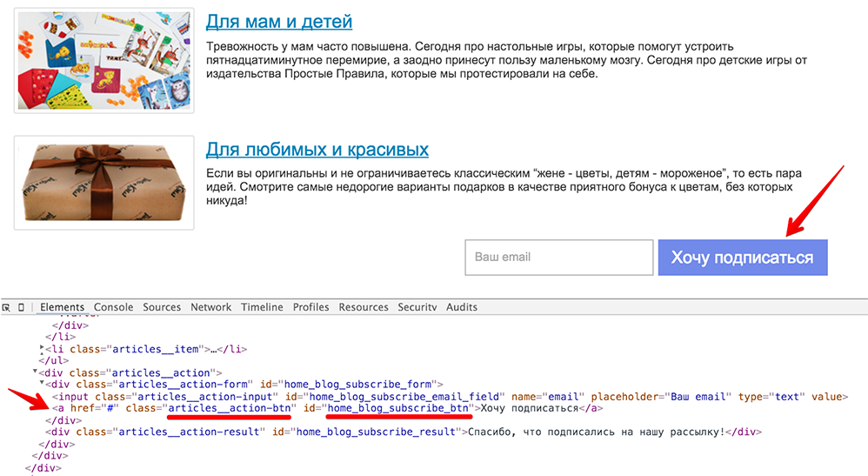
Task: Switch to the Profiles tab
Action: 310,307
